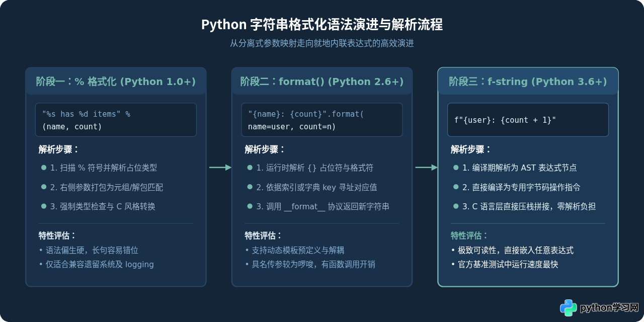Select step '2. 直接编译为专用字节码操作指令'
The image size is (644, 322).
[x=521, y=187]
